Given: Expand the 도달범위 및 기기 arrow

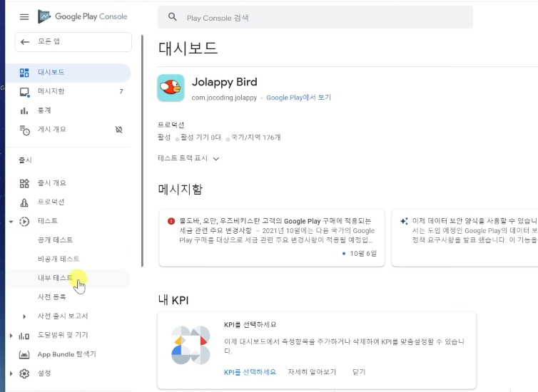Looking at the screenshot, I should click(11, 336).
